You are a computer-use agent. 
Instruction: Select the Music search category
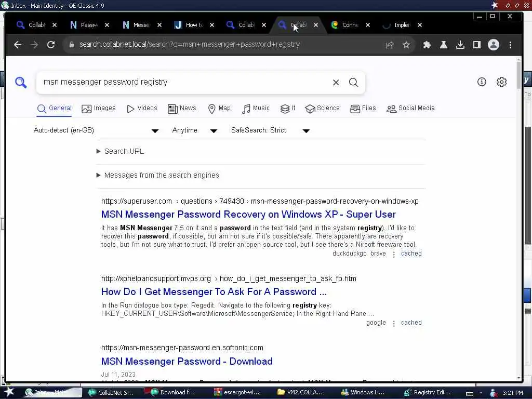coord(256,109)
